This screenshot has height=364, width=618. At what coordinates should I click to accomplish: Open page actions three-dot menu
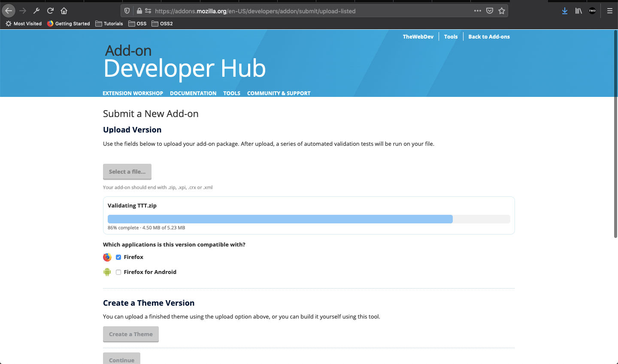pyautogui.click(x=478, y=11)
